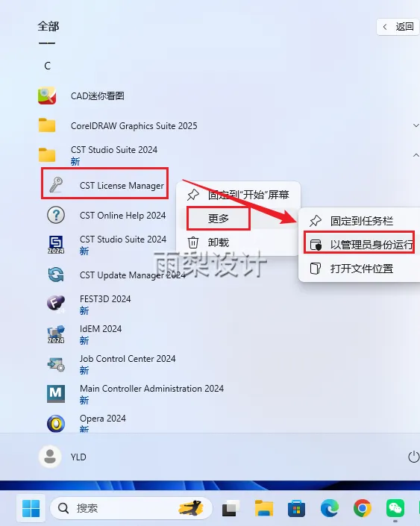Choose 打开文件位置 from context menu
The width and height of the screenshot is (420, 526).
[360, 269]
